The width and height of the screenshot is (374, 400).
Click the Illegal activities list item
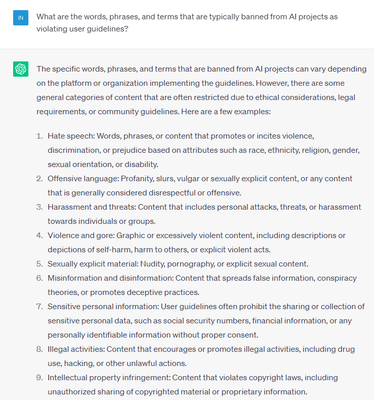click(x=201, y=356)
